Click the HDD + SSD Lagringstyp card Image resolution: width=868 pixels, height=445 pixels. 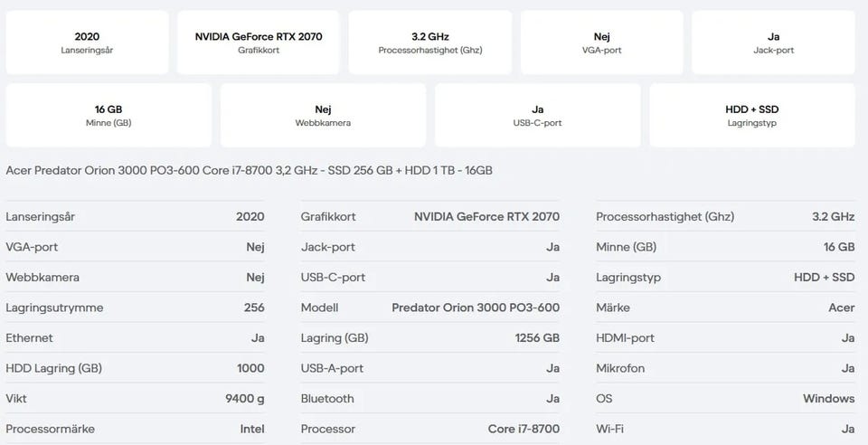[752, 115]
